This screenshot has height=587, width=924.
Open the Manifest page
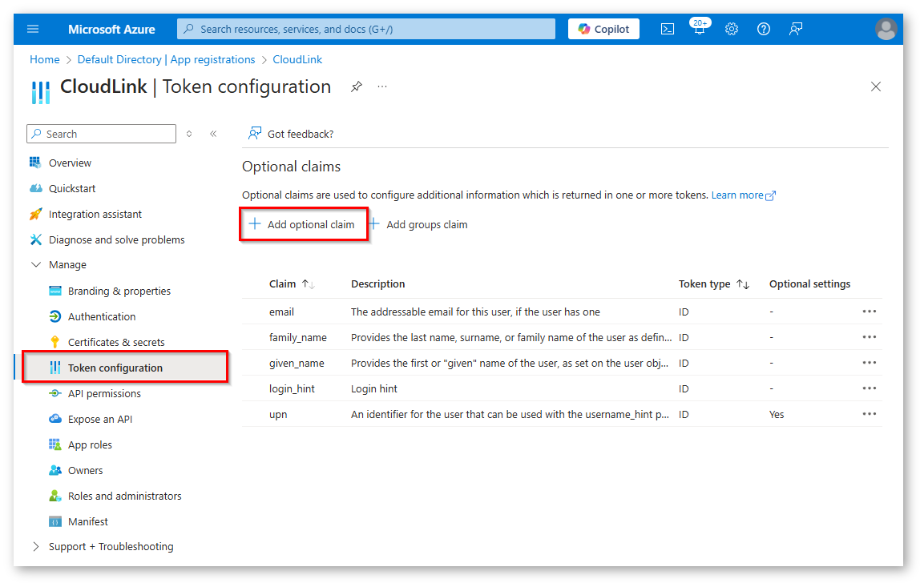[88, 521]
